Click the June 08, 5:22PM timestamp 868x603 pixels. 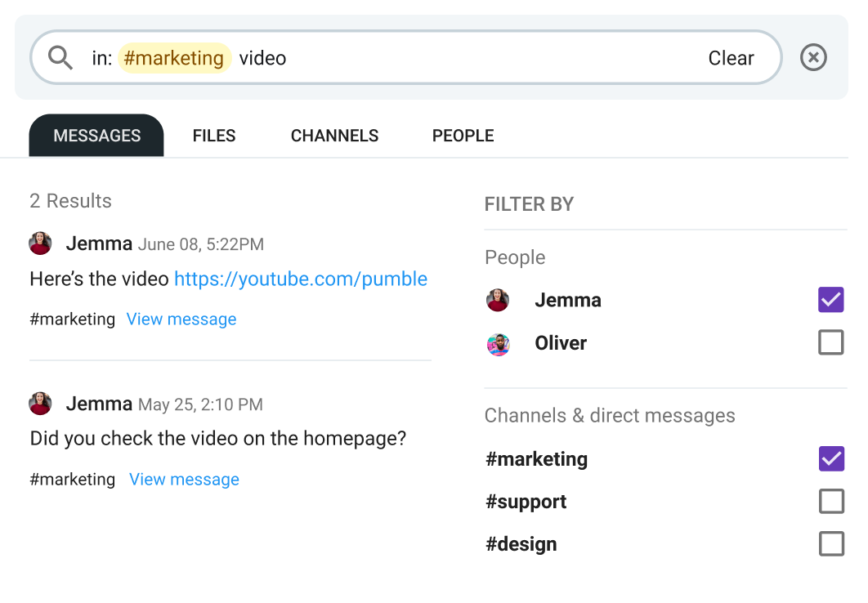pyautogui.click(x=201, y=244)
